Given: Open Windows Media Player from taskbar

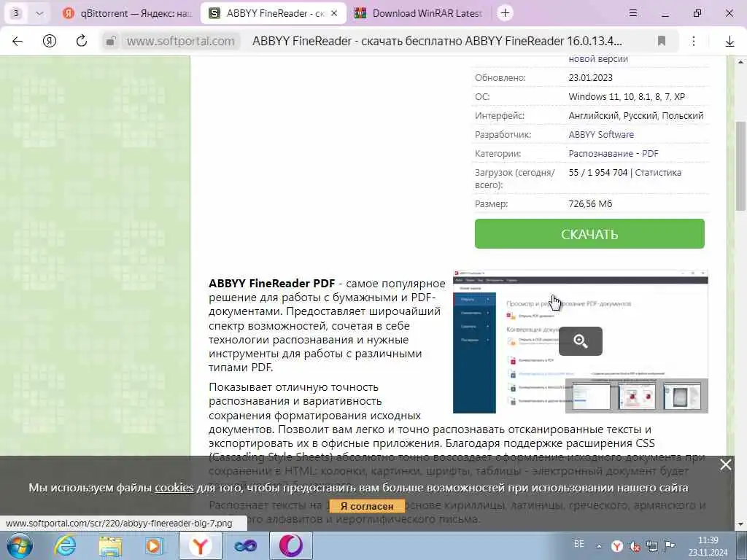Looking at the screenshot, I should coord(154,545).
